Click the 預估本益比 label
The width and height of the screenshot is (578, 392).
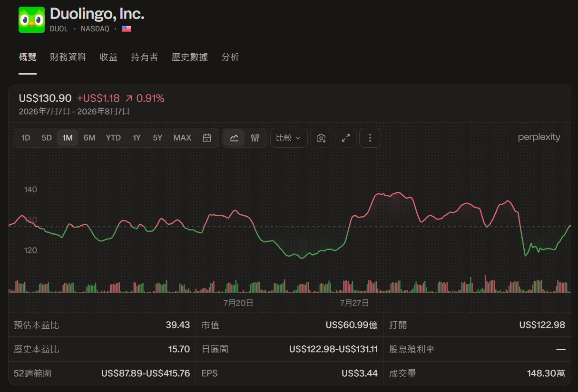pos(37,325)
